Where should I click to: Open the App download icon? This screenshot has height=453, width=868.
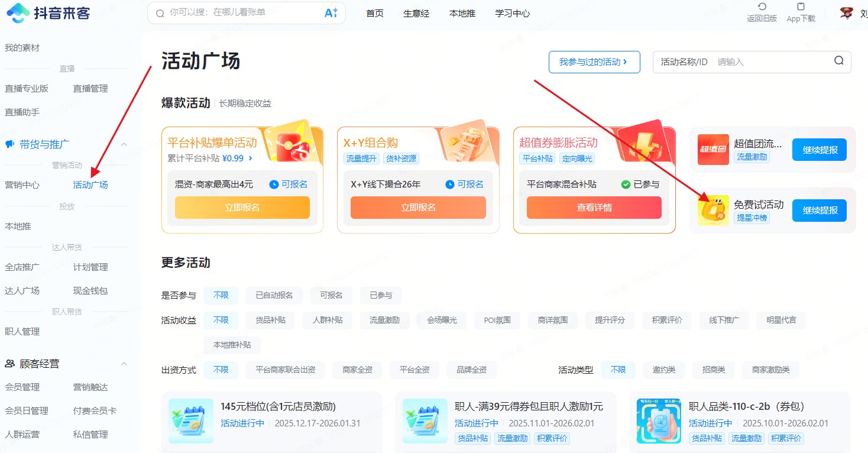[x=801, y=7]
